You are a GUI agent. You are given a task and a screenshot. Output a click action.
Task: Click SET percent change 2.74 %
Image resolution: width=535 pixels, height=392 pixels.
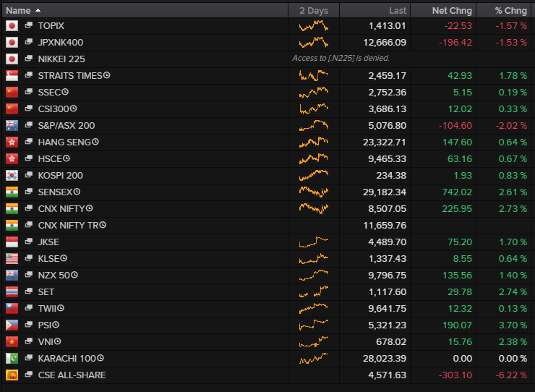[513, 292]
